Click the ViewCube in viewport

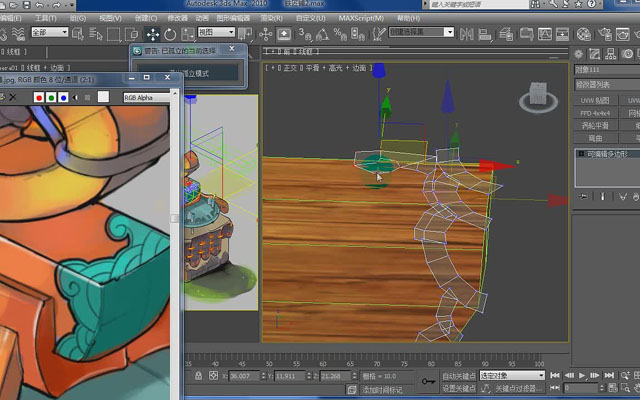pos(538,98)
